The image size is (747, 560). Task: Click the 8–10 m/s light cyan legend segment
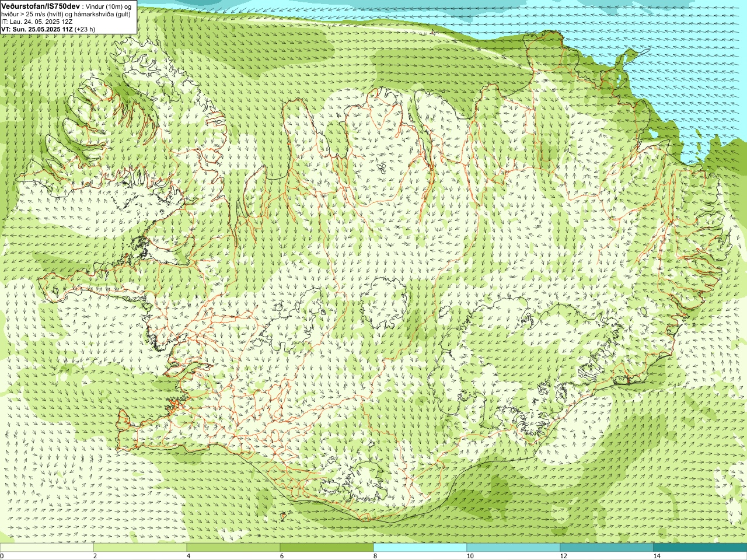tap(420, 548)
